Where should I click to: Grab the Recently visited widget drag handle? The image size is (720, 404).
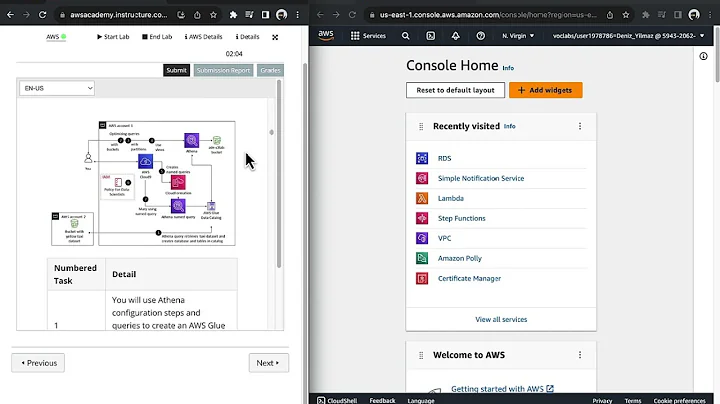[421, 126]
